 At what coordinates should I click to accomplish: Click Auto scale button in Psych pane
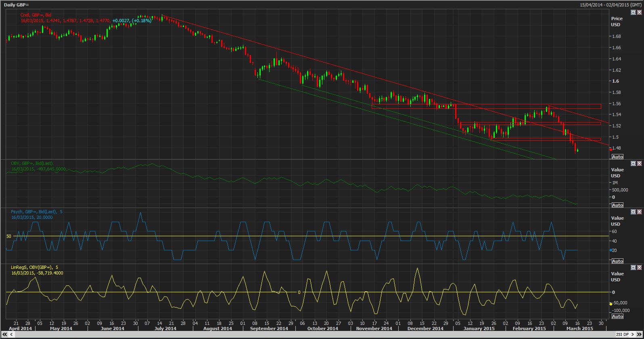[x=617, y=261]
